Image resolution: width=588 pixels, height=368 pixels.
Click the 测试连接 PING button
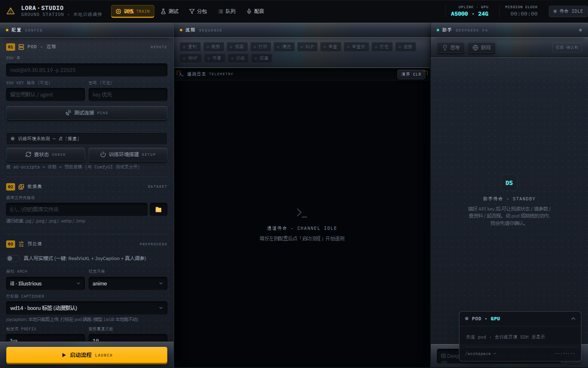[87, 113]
